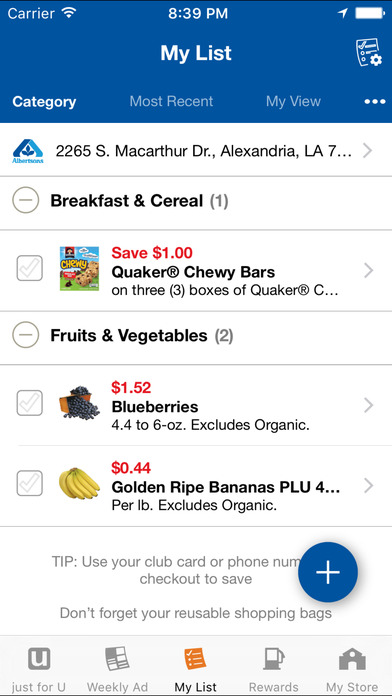Switch to the My View tab
Image resolution: width=392 pixels, height=696 pixels.
pos(293,102)
